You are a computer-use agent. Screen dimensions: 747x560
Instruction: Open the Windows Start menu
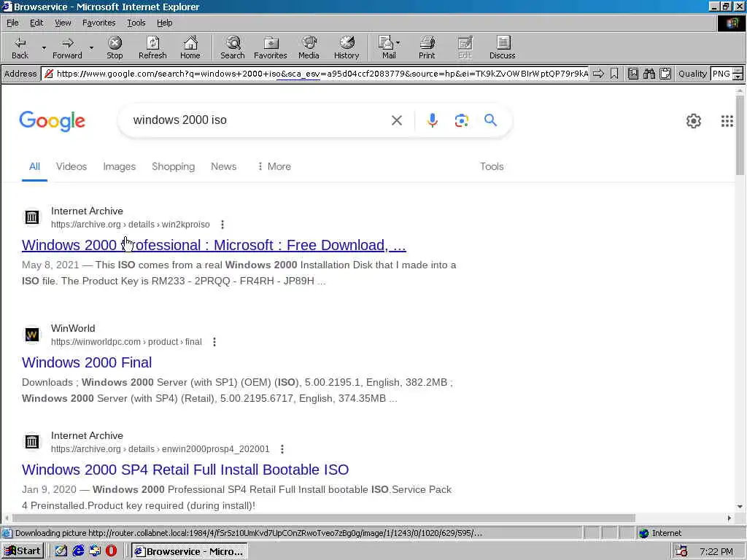coord(23,551)
